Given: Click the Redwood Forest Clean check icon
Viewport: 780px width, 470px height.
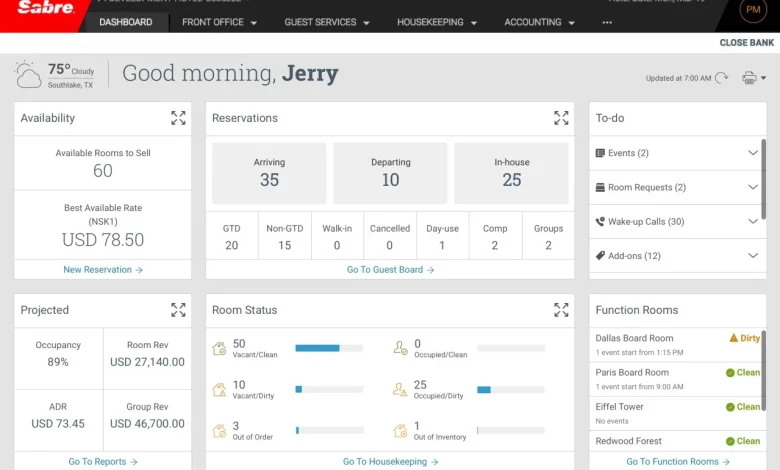Looking at the screenshot, I should pos(730,441).
